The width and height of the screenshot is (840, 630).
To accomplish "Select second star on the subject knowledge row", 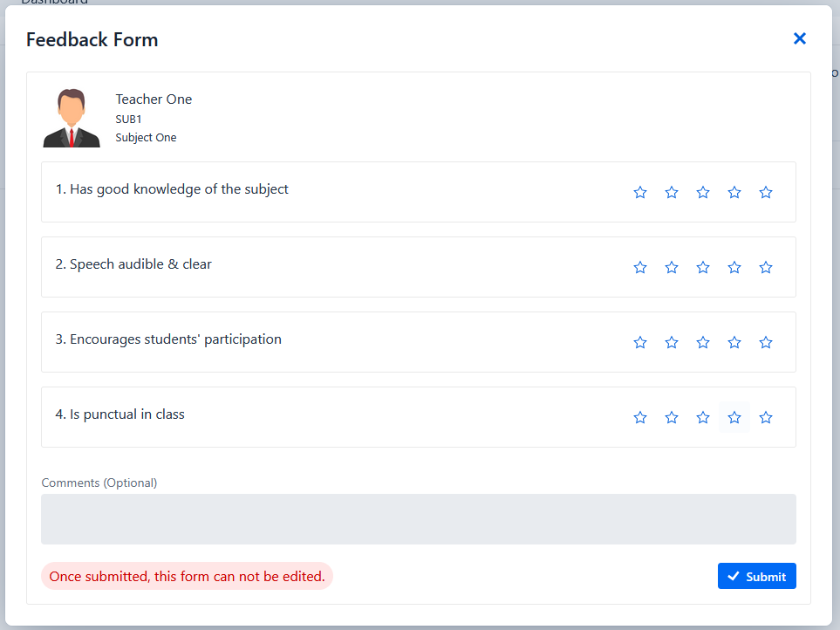I will (672, 192).
